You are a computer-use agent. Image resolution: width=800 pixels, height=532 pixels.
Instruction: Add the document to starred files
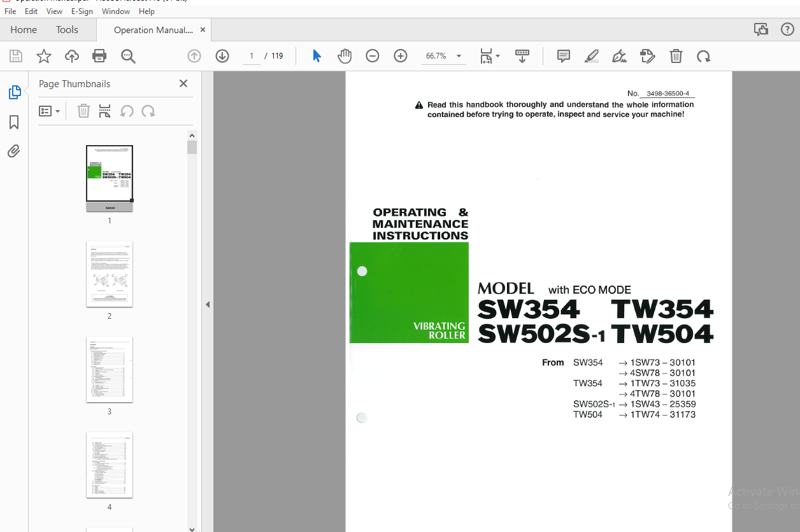(x=44, y=56)
